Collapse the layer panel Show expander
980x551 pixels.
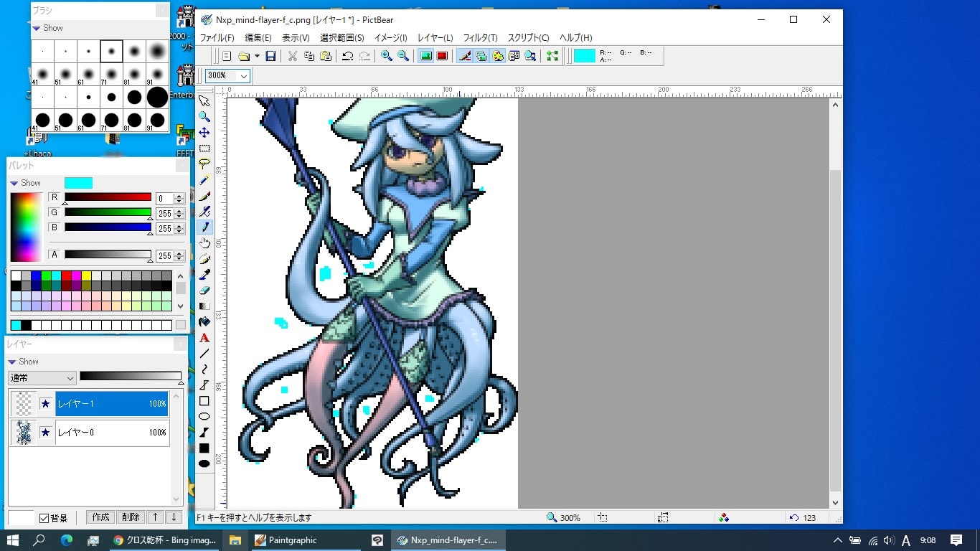[x=12, y=362]
